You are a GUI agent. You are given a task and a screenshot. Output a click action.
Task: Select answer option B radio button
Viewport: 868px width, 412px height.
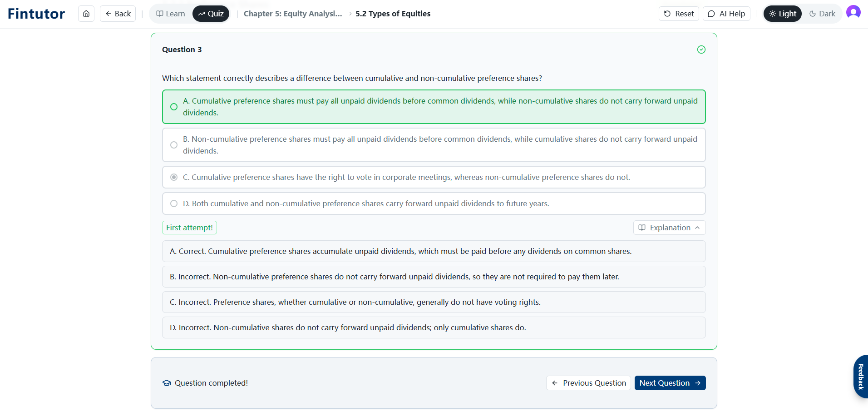(x=174, y=145)
